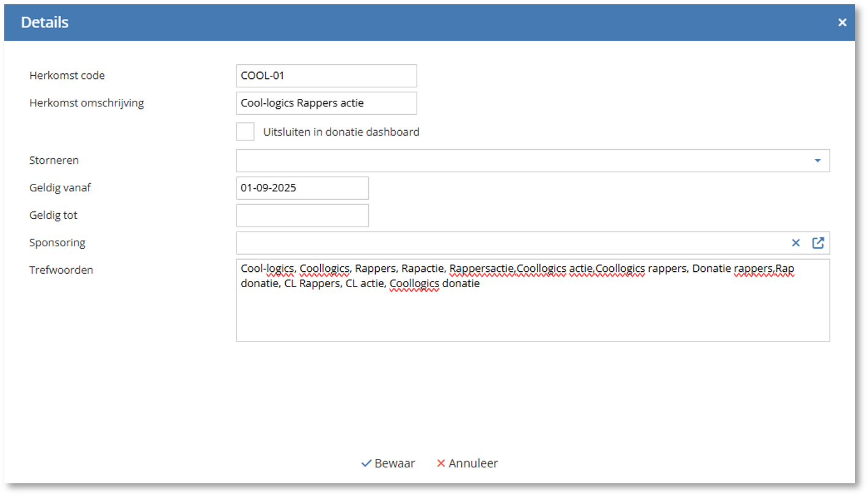868x501 pixels.
Task: Save the form with the Bewaar button
Action: [388, 464]
